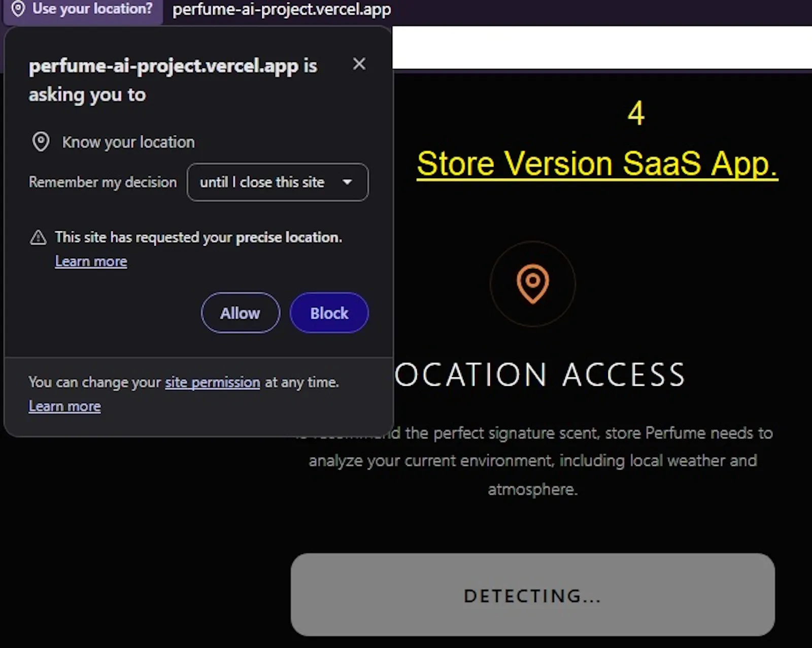This screenshot has width=812, height=648.
Task: Click the perfume-ai-project.vercel.app URL in address bar
Action: pos(282,9)
